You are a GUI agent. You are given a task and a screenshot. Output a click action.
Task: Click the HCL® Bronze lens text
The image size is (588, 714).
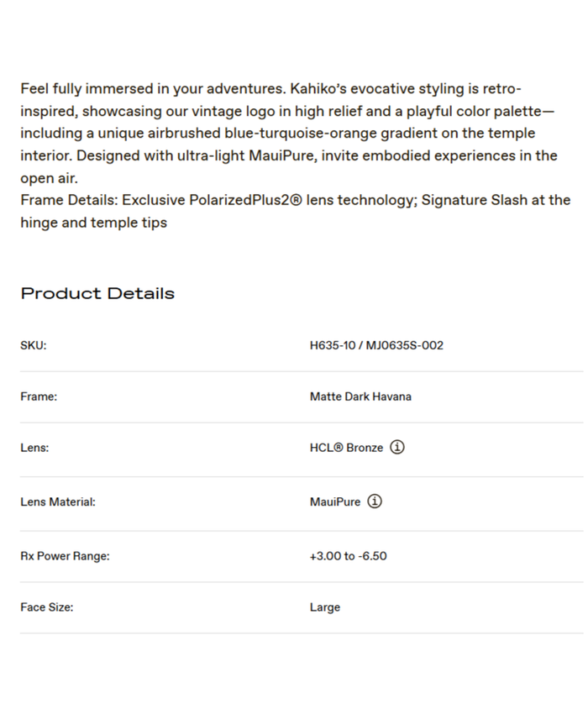click(x=346, y=448)
